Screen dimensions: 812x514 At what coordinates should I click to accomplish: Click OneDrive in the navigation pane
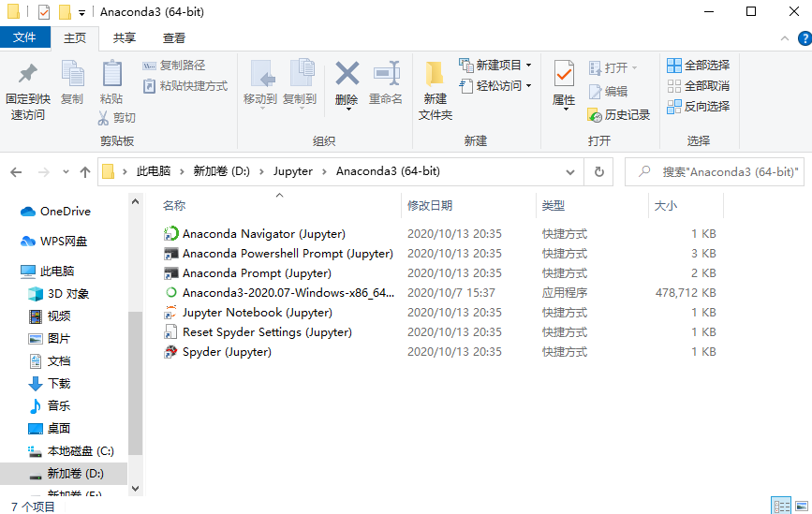pyautogui.click(x=55, y=212)
